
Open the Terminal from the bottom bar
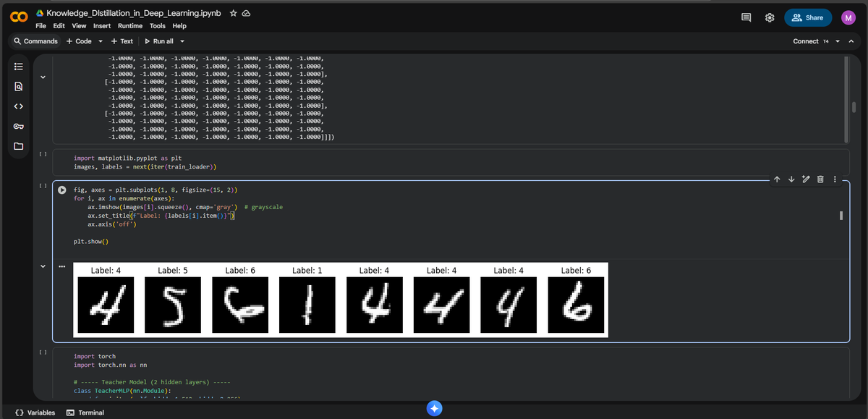(x=85, y=412)
